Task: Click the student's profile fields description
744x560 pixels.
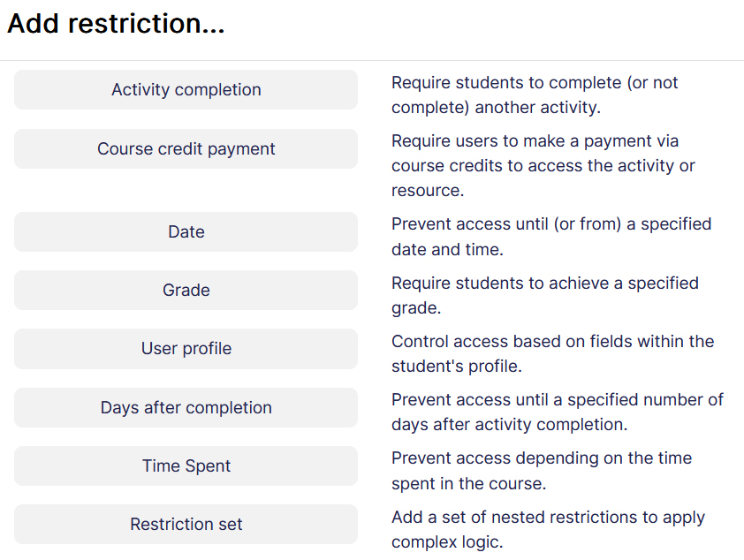Action: [552, 353]
